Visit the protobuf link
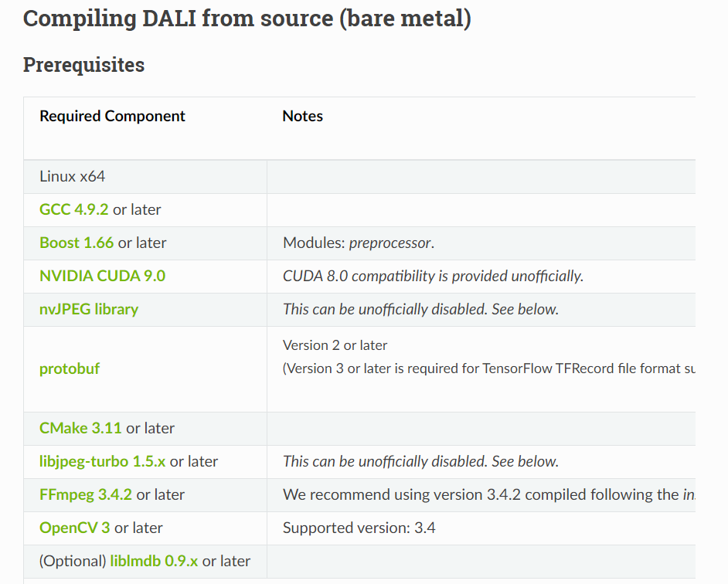Screen dimensions: 728x584 click(x=70, y=368)
